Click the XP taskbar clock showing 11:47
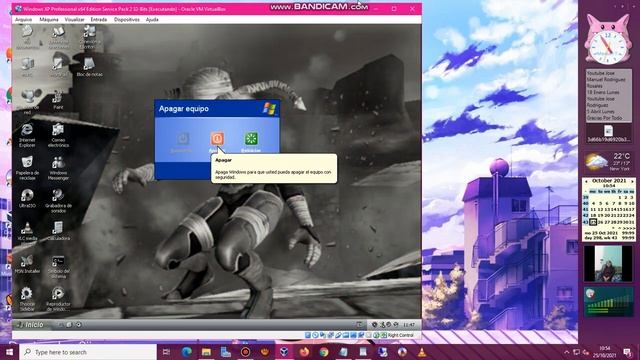 click(x=409, y=325)
